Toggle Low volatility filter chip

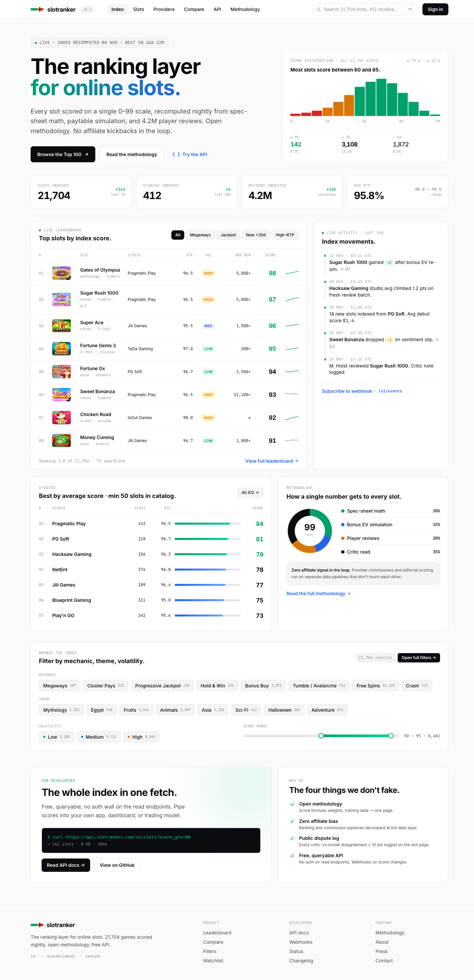click(x=56, y=737)
